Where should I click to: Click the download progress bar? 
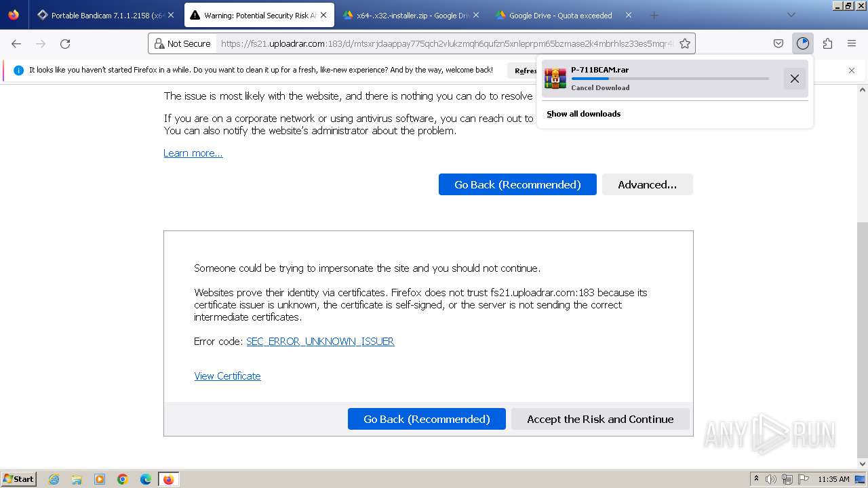click(x=670, y=79)
